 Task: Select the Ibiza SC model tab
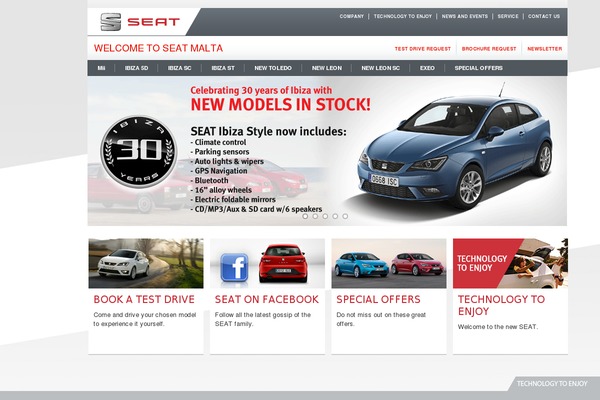[x=179, y=68]
